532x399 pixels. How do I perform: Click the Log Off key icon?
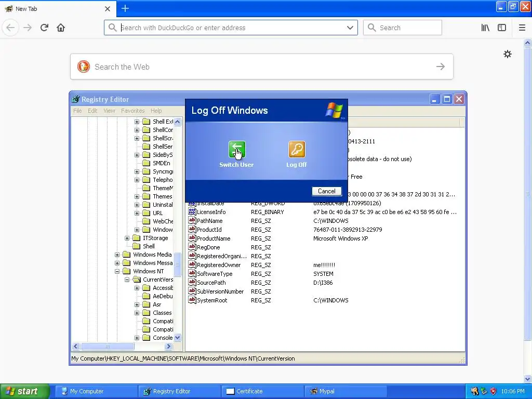click(297, 149)
